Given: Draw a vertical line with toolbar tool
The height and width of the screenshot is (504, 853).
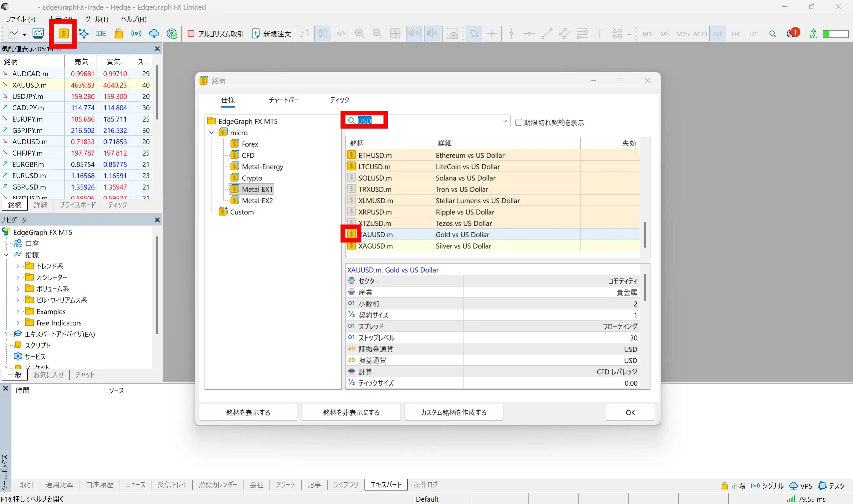Looking at the screenshot, I should [511, 34].
